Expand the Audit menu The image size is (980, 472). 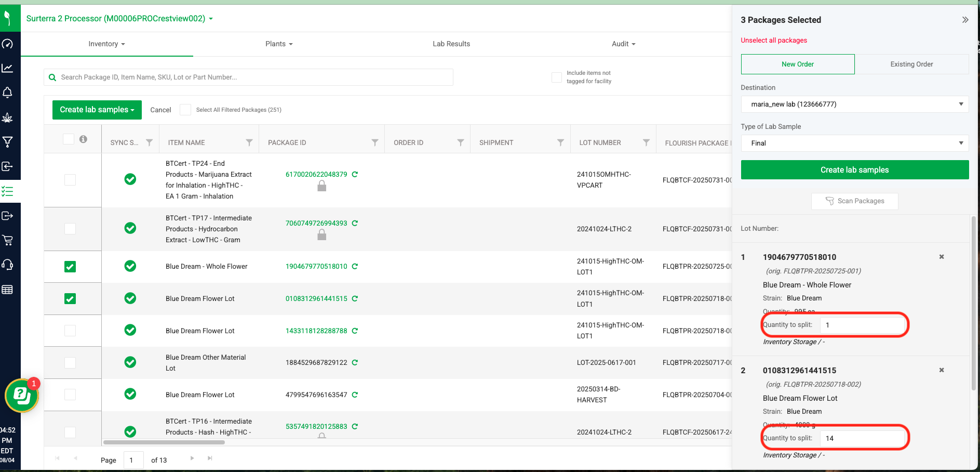pyautogui.click(x=623, y=44)
